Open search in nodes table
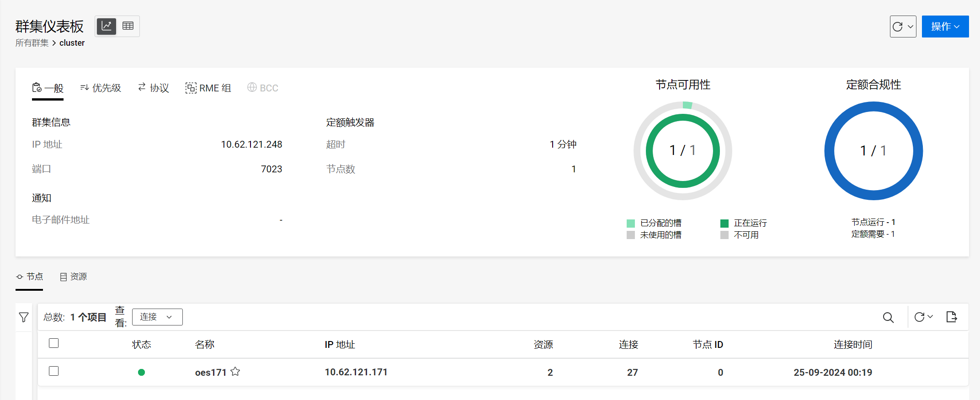This screenshot has width=980, height=400. tap(888, 317)
